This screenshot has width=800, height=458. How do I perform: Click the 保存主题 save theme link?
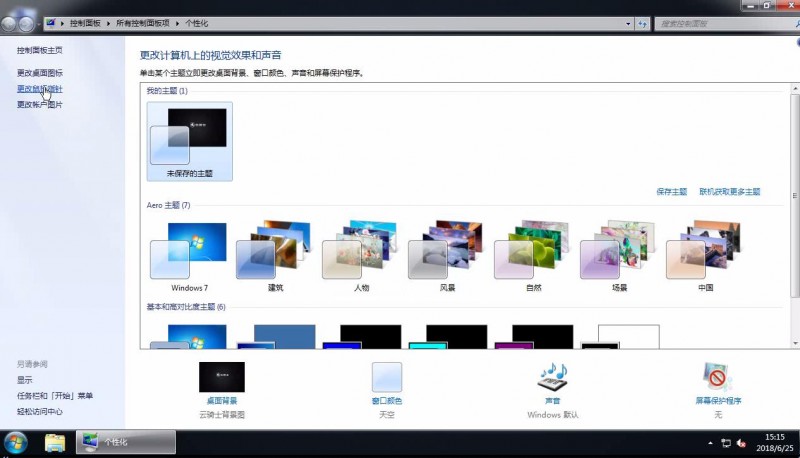[671, 192]
